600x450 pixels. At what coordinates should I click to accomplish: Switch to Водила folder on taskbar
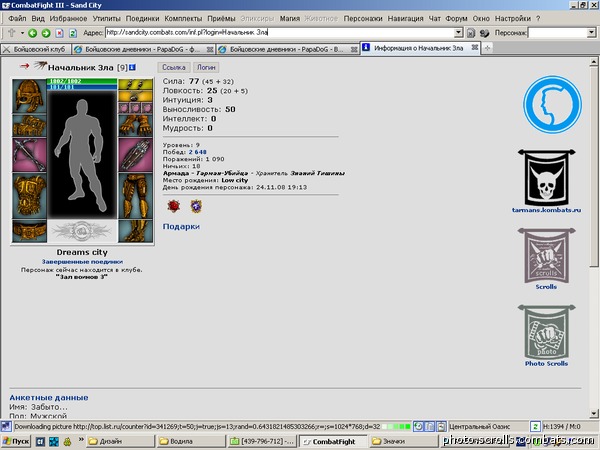(x=191, y=442)
